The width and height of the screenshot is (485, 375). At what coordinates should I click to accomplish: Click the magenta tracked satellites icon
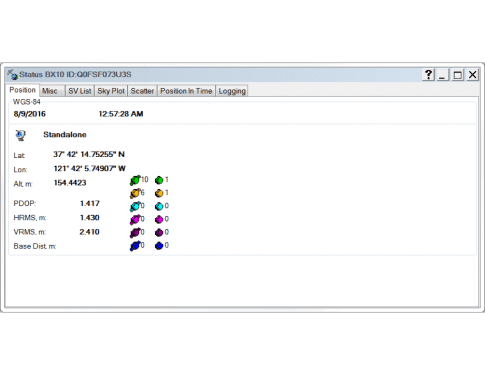[x=135, y=220]
